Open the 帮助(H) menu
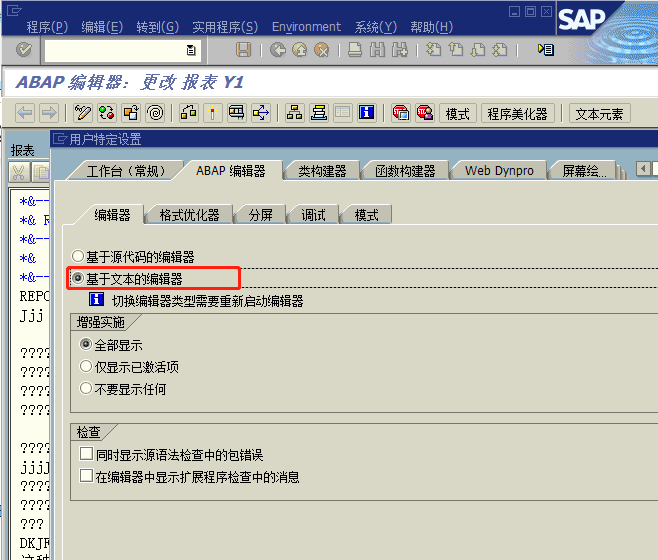This screenshot has width=658, height=560. (431, 27)
